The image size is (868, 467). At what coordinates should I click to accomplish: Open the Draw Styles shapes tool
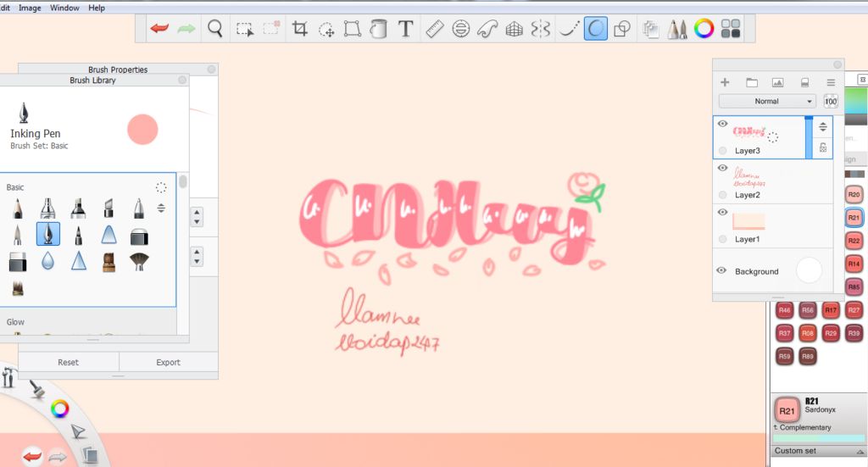(622, 29)
